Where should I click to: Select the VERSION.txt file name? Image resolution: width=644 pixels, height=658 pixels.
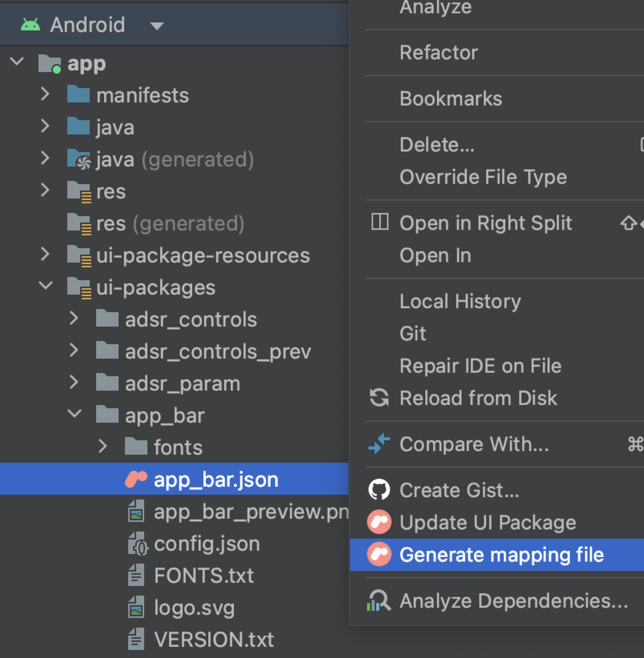coord(214,640)
